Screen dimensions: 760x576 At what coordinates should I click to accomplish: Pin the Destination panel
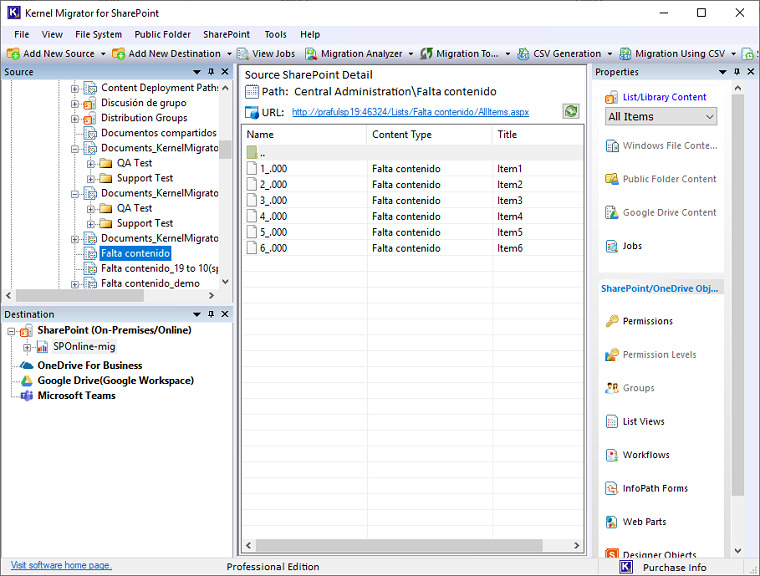211,314
